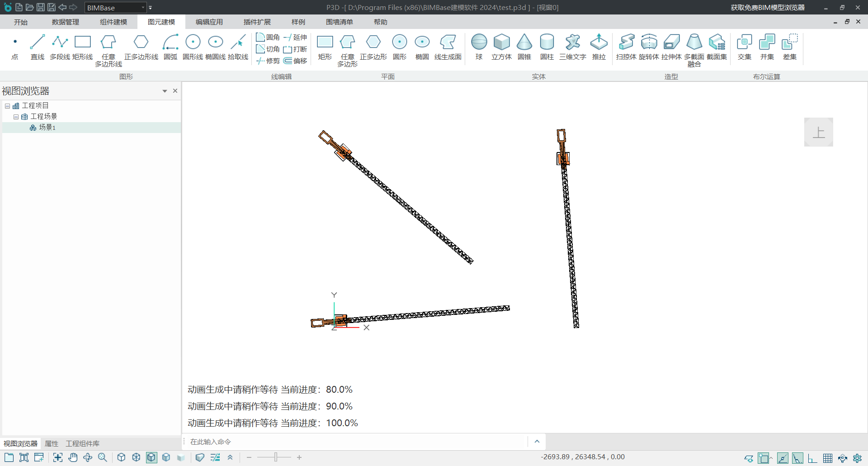Switch to the 组件建模 ribbon tab
The image size is (868, 466).
[x=113, y=22]
